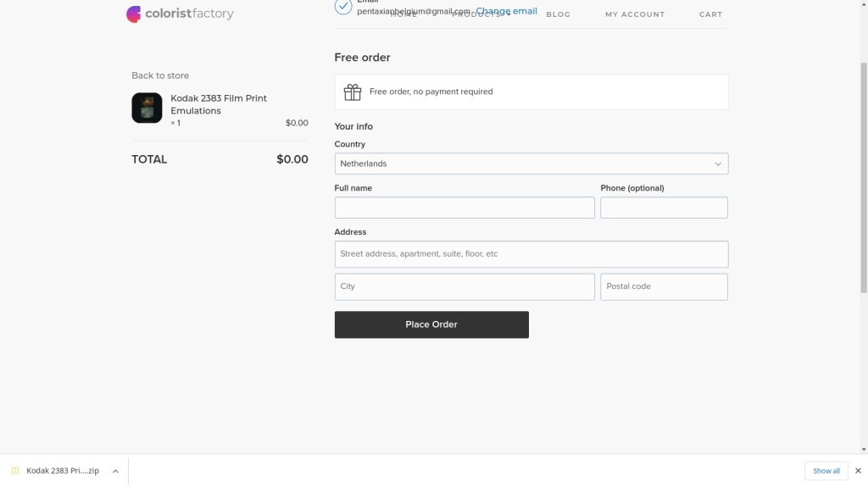Image resolution: width=868 pixels, height=488 pixels.
Task: Click the Kodak 2383 product thumbnail
Action: click(147, 108)
